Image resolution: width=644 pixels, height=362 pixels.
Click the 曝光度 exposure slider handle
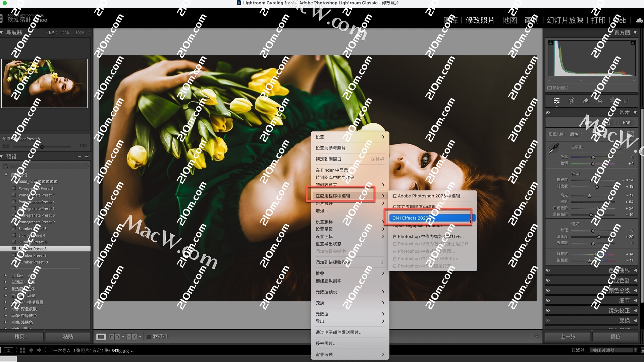coord(593,180)
